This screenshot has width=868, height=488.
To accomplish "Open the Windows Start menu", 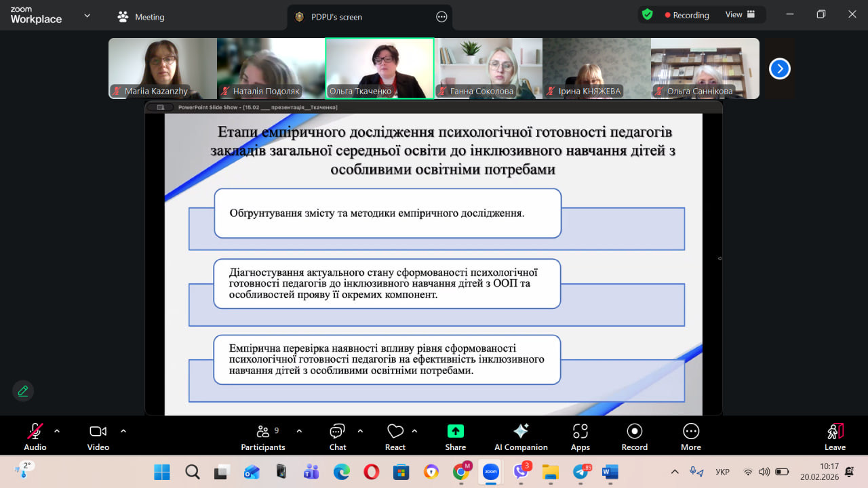I will tap(162, 472).
